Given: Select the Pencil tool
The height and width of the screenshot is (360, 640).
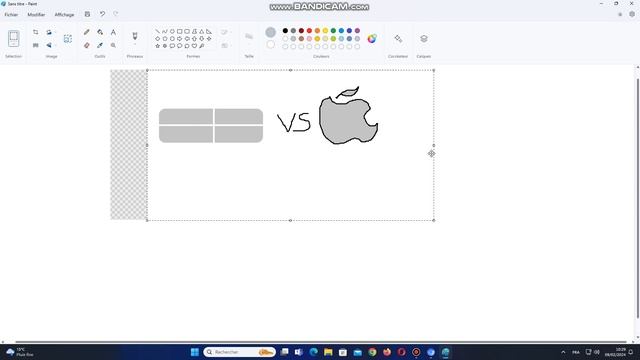Looking at the screenshot, I should (x=87, y=32).
